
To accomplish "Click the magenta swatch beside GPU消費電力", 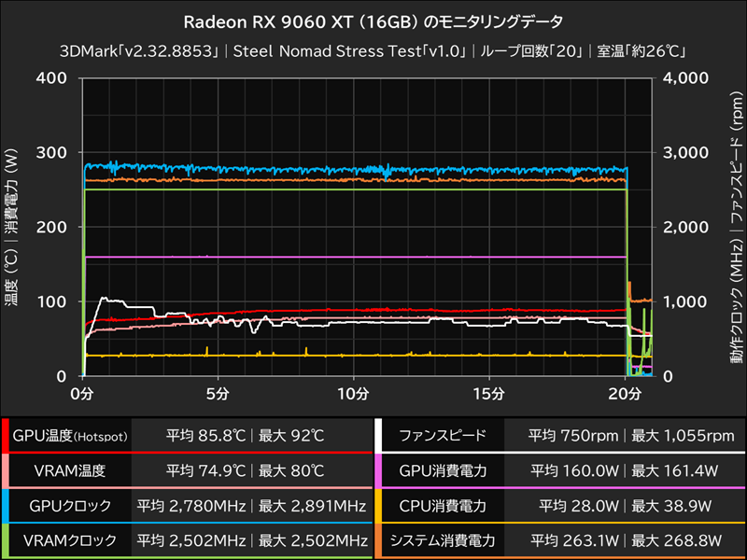I will (378, 471).
